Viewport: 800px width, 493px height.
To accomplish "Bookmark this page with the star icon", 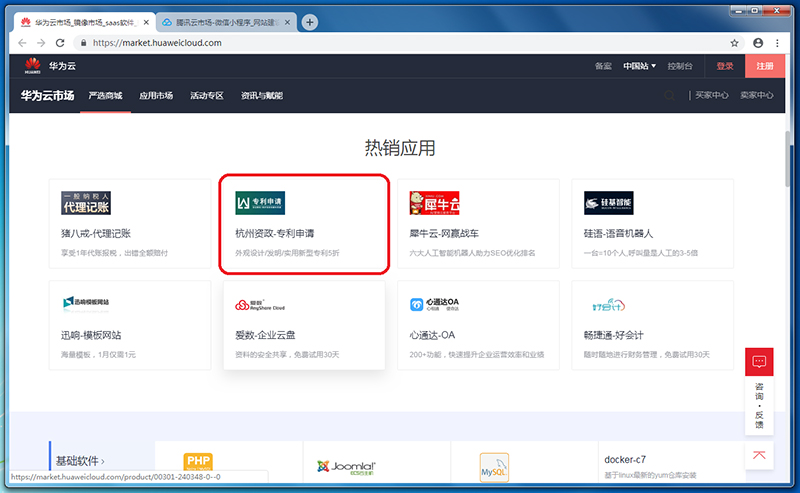I will (734, 43).
